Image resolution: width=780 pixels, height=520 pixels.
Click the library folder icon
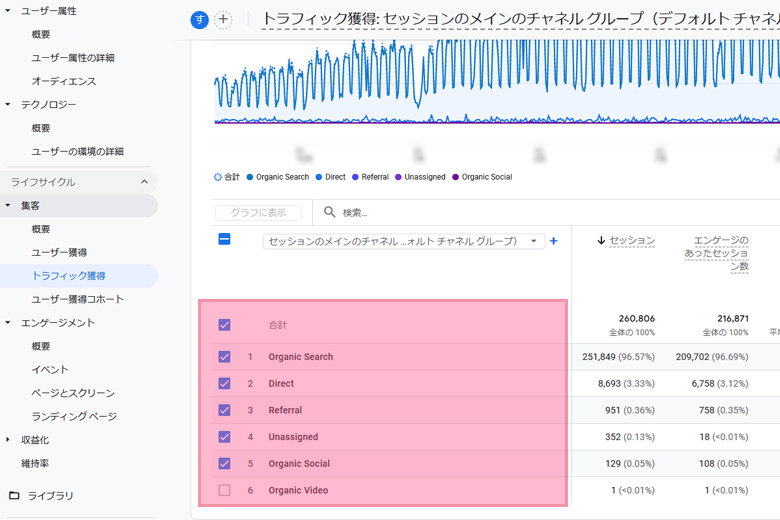click(14, 496)
